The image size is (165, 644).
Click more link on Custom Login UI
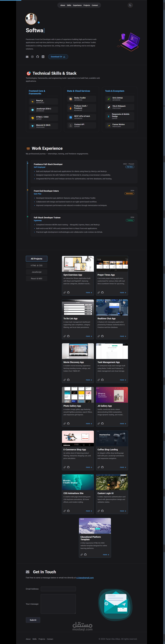click(123, 511)
